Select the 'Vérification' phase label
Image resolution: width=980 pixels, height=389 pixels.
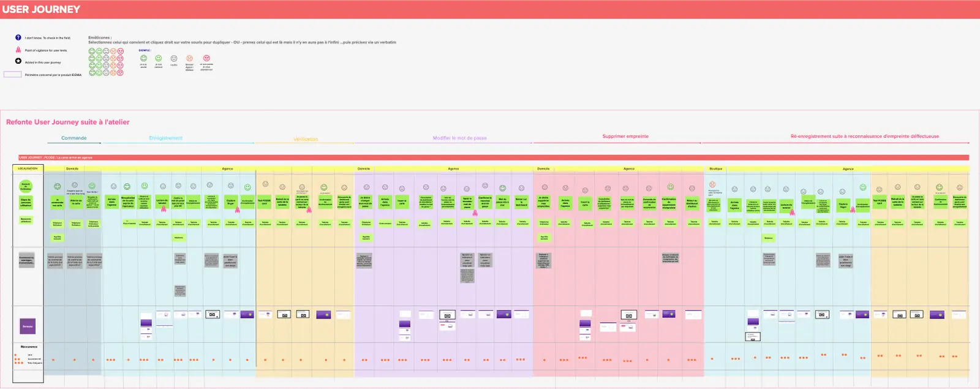[306, 139]
